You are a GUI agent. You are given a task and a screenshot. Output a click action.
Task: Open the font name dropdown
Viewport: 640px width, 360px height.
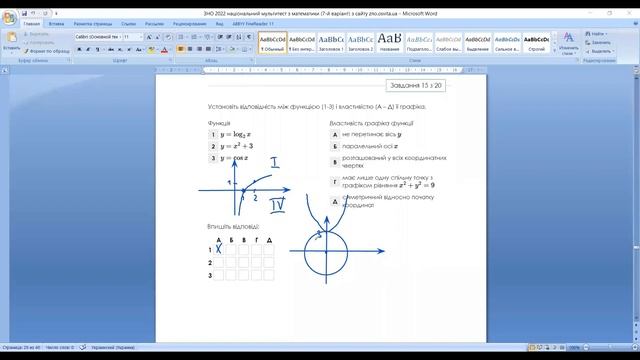pos(121,37)
